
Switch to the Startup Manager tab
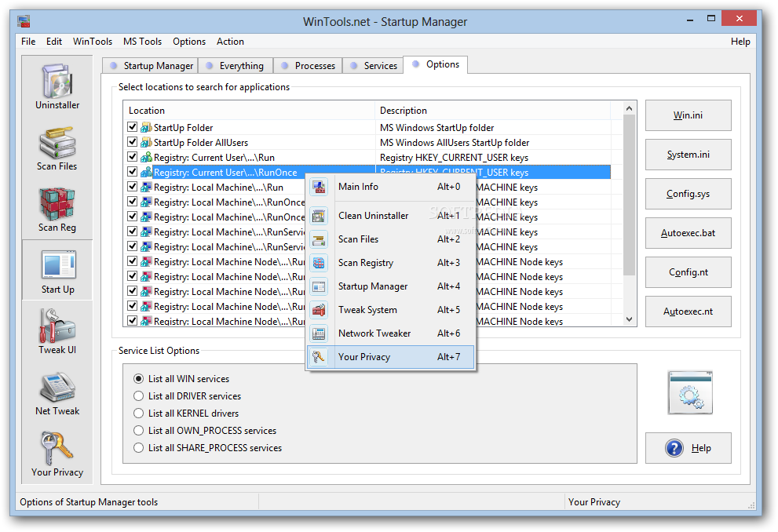151,66
